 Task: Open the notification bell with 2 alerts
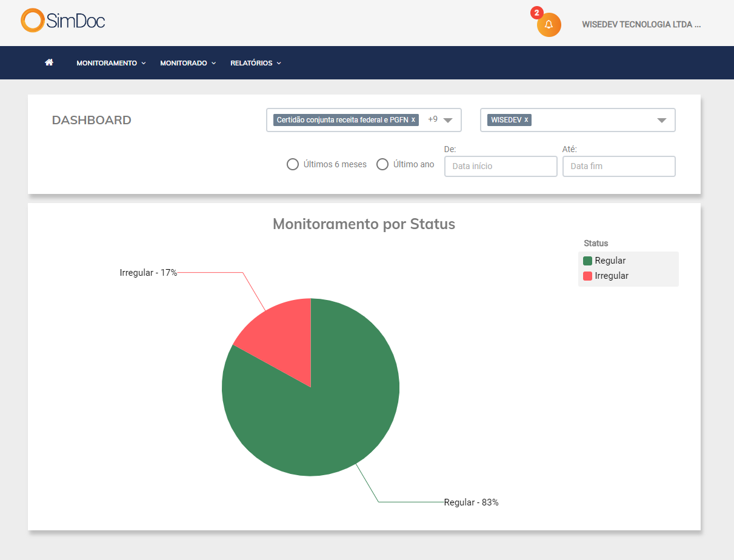(x=548, y=24)
